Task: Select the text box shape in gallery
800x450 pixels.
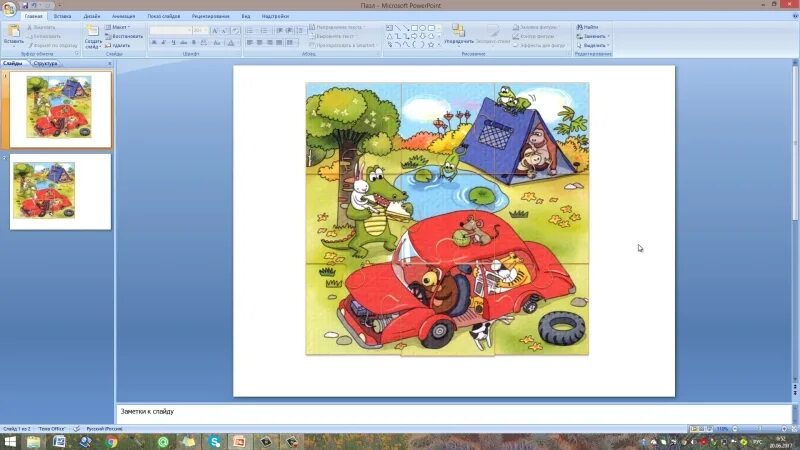Action: click(390, 28)
